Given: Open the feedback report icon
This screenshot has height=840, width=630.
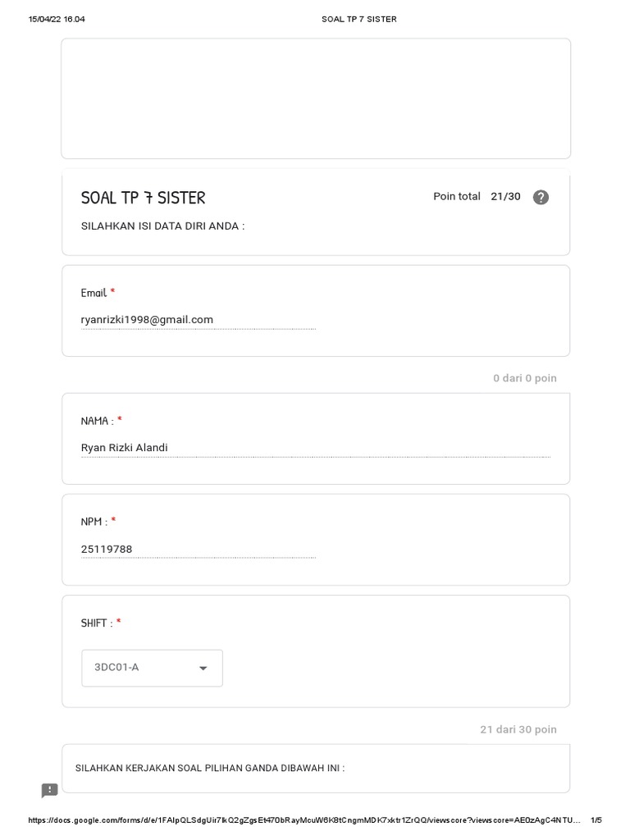Looking at the screenshot, I should [50, 790].
